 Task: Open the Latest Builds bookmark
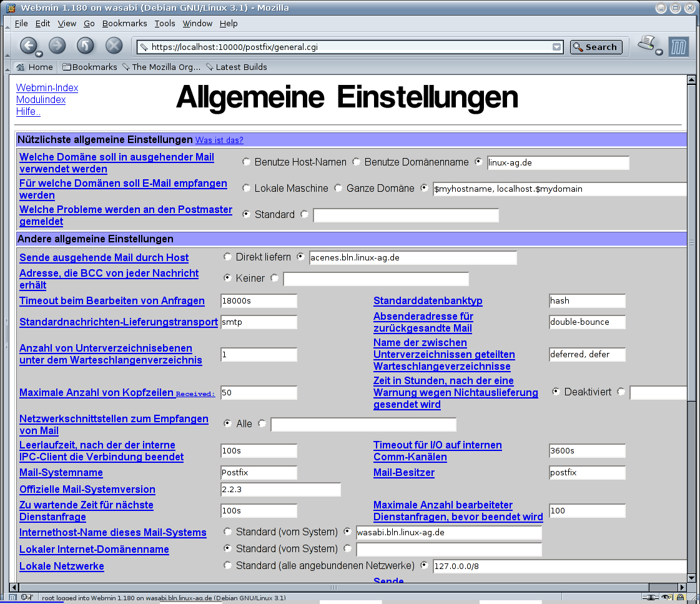pyautogui.click(x=236, y=67)
